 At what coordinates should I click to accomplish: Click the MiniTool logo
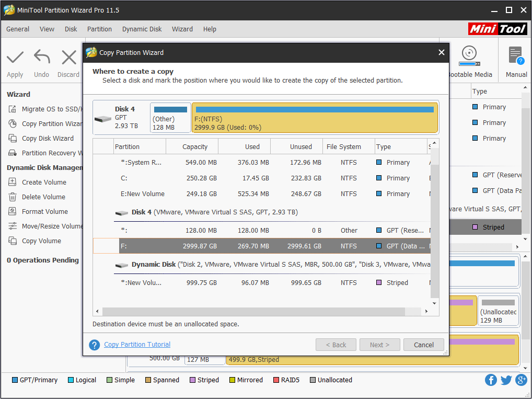[498, 29]
